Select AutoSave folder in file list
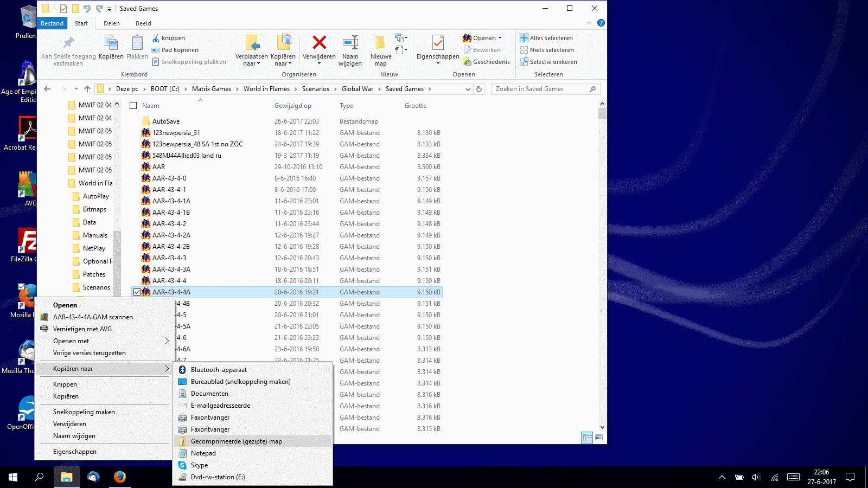This screenshot has width=868, height=488. coord(166,121)
